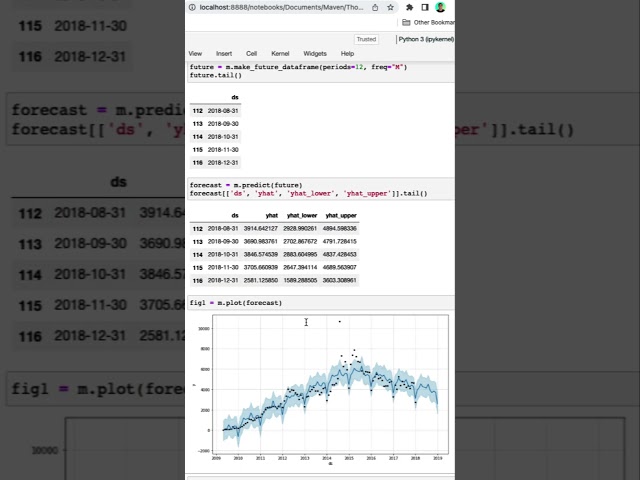Select the m.predict(future) code cell
Viewport: 640px width, 480px height.
pos(321,189)
